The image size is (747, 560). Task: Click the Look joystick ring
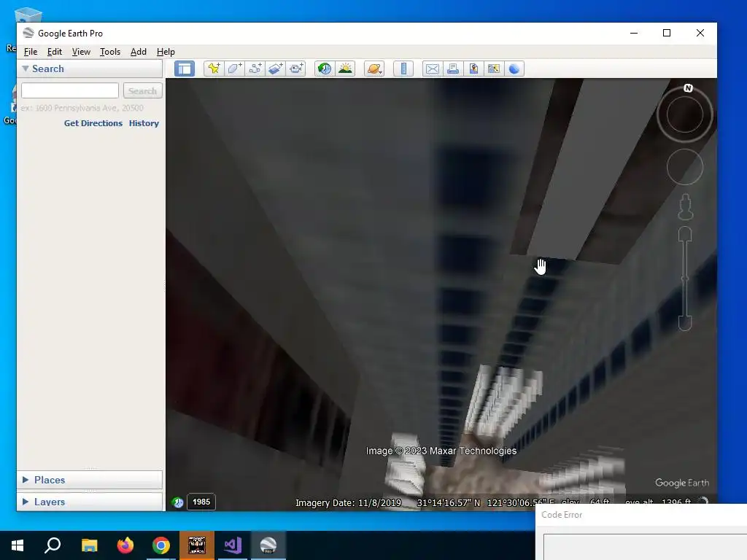[x=684, y=114]
